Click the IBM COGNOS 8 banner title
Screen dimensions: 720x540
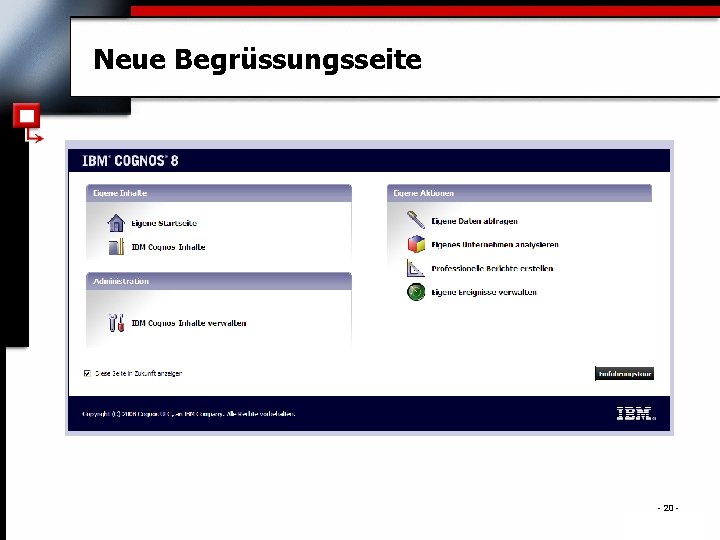point(130,161)
